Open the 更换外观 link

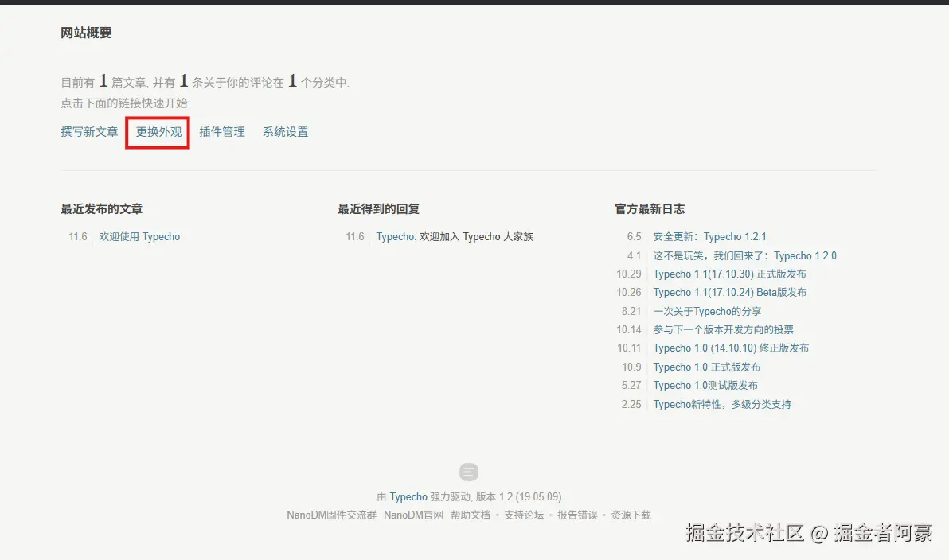coord(158,132)
